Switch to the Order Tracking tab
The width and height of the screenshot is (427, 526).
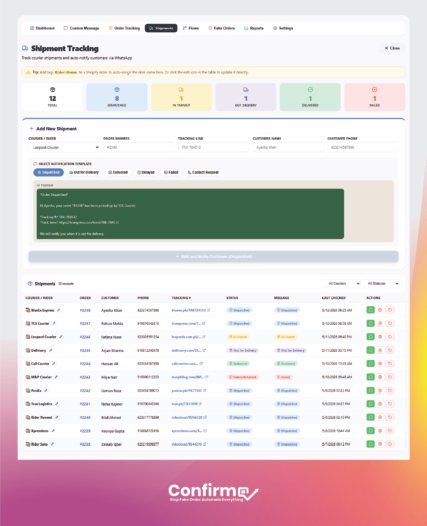124,28
